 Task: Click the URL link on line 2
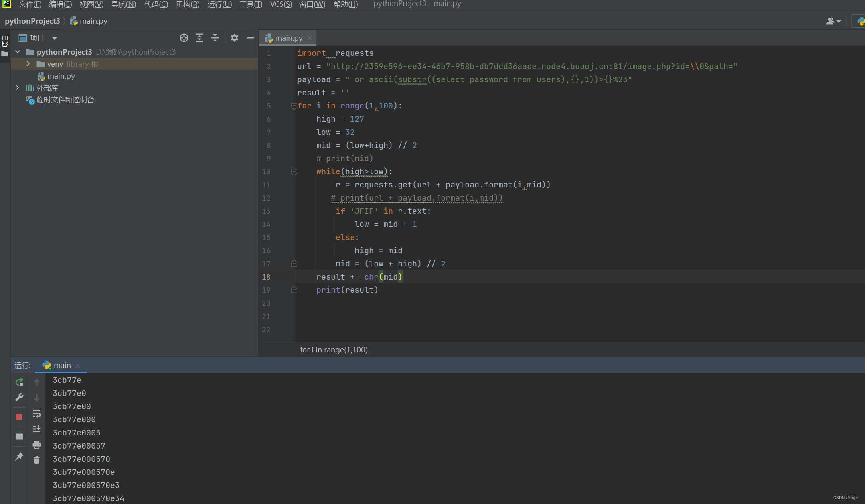pyautogui.click(x=510, y=66)
